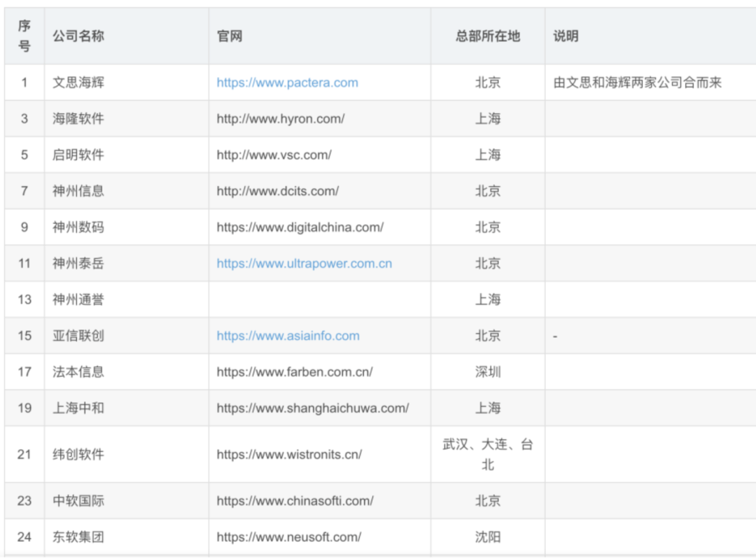Click the http://www.hyron.com/ URL text
Screen dimensions: 756x559
coord(281,118)
